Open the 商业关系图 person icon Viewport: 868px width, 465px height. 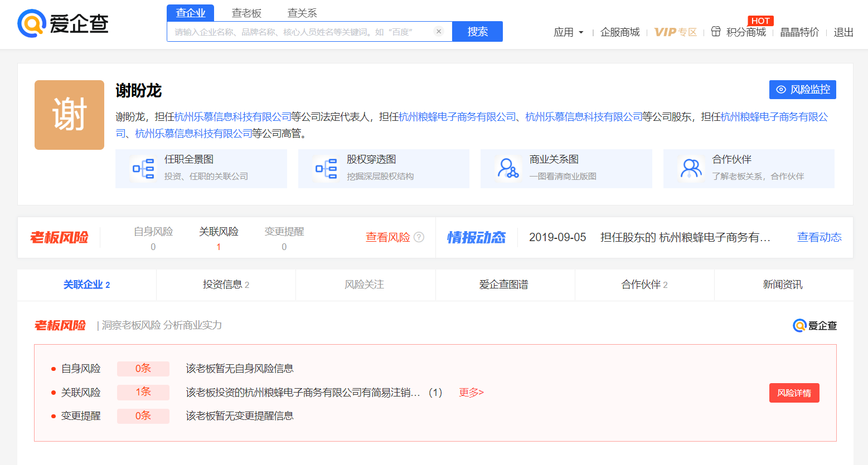tap(508, 168)
